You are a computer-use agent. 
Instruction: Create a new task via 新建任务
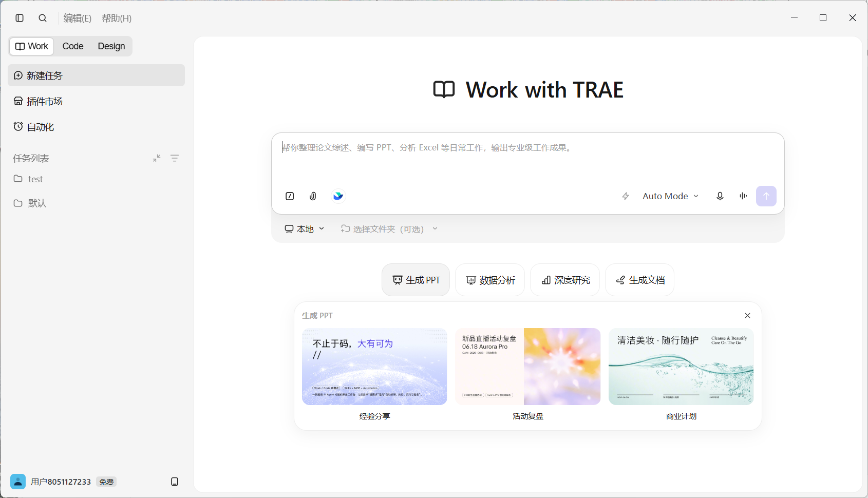tap(96, 75)
